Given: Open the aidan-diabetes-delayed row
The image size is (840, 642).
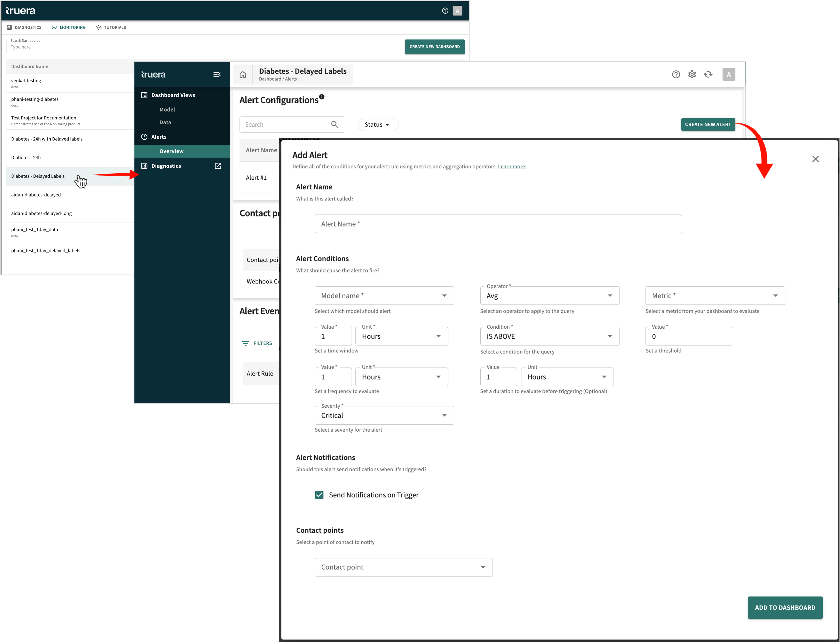Looking at the screenshot, I should [70, 195].
